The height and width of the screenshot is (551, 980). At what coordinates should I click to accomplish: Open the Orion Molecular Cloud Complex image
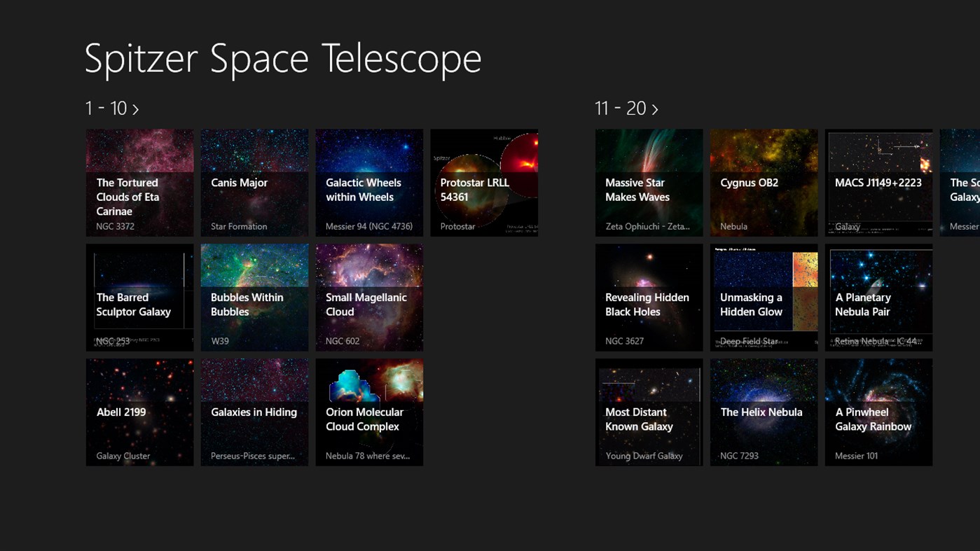369,412
